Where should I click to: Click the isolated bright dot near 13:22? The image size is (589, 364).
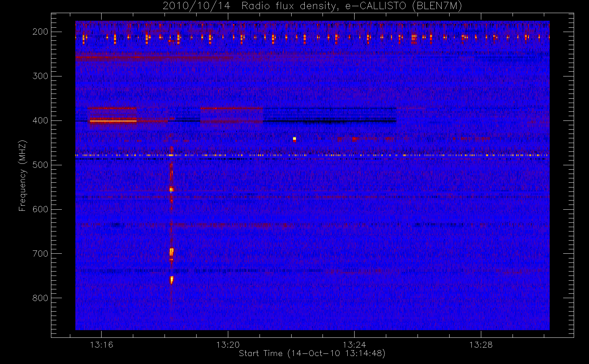294,139
